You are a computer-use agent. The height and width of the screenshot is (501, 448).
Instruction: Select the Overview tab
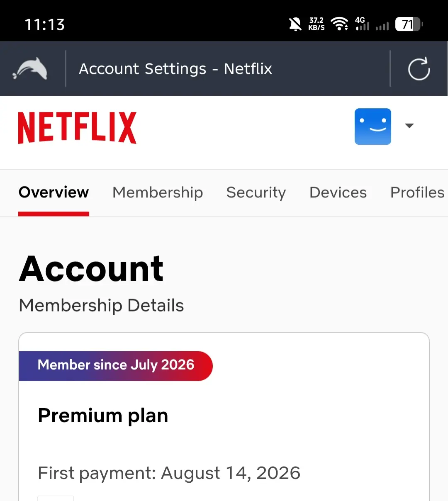(54, 192)
